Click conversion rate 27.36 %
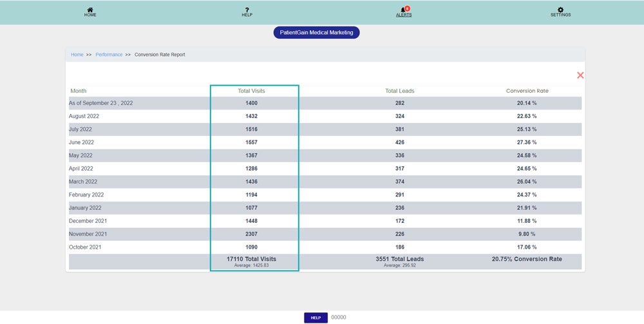The image size is (644, 324). tap(527, 142)
